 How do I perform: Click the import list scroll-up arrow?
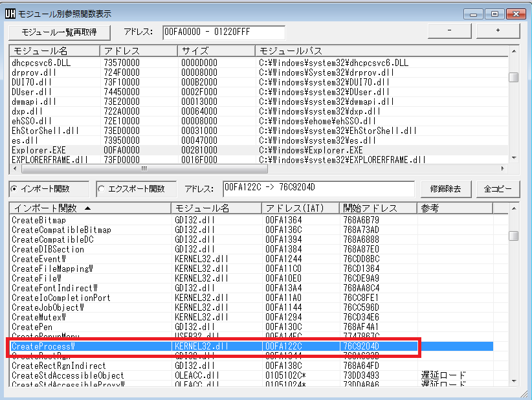514,208
